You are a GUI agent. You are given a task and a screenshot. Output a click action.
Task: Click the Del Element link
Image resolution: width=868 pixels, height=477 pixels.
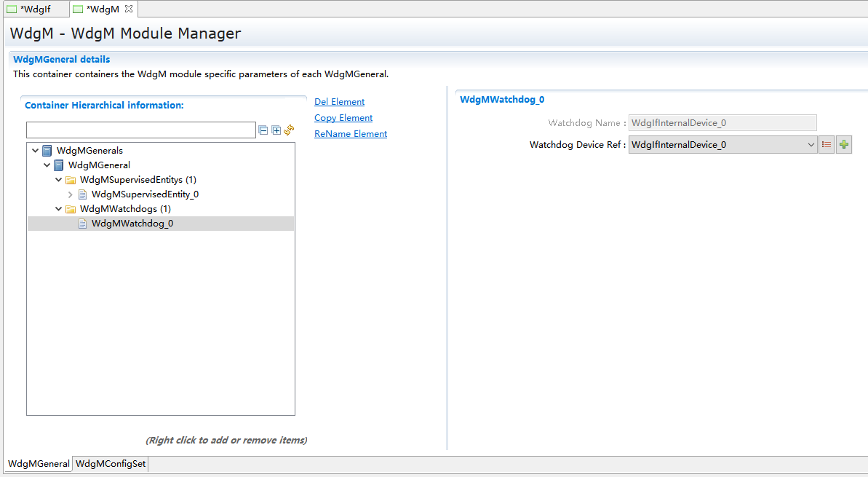pyautogui.click(x=339, y=102)
